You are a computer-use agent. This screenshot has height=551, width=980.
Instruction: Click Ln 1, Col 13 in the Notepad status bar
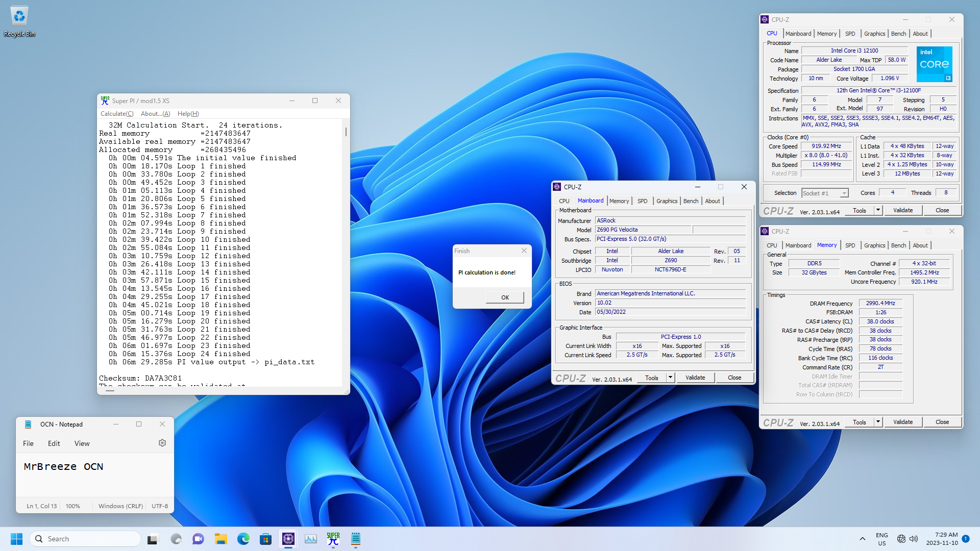coord(42,506)
